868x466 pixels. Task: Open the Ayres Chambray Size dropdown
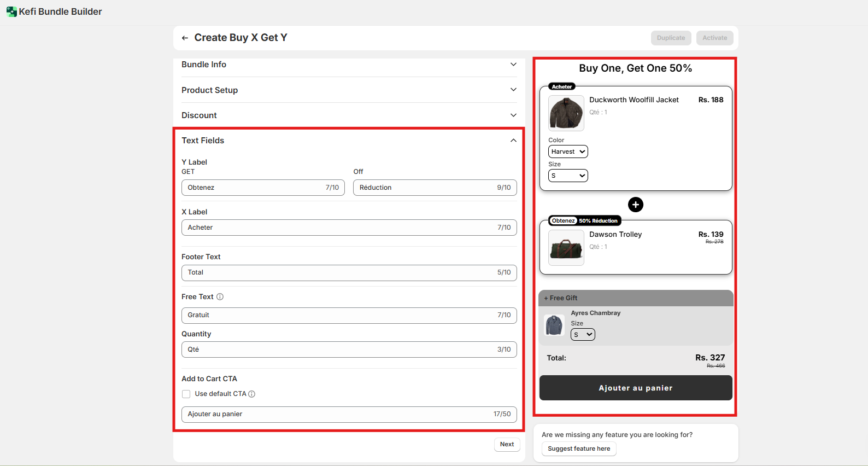tap(583, 335)
